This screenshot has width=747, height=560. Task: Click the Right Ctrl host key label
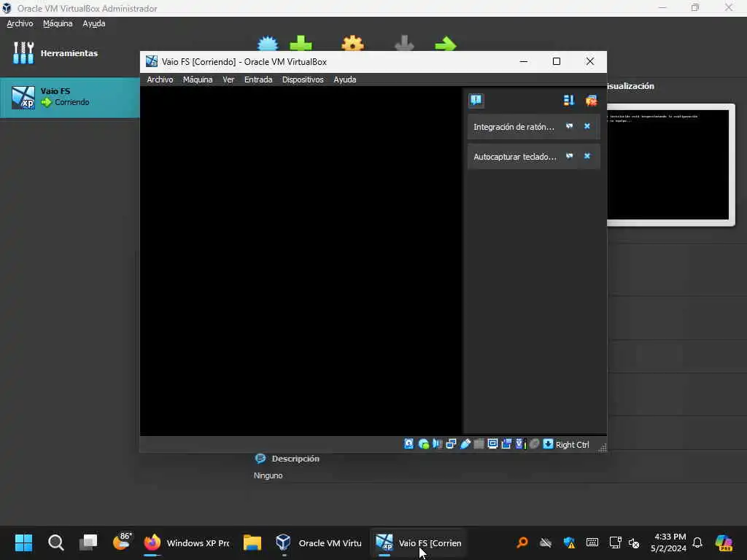tap(572, 445)
